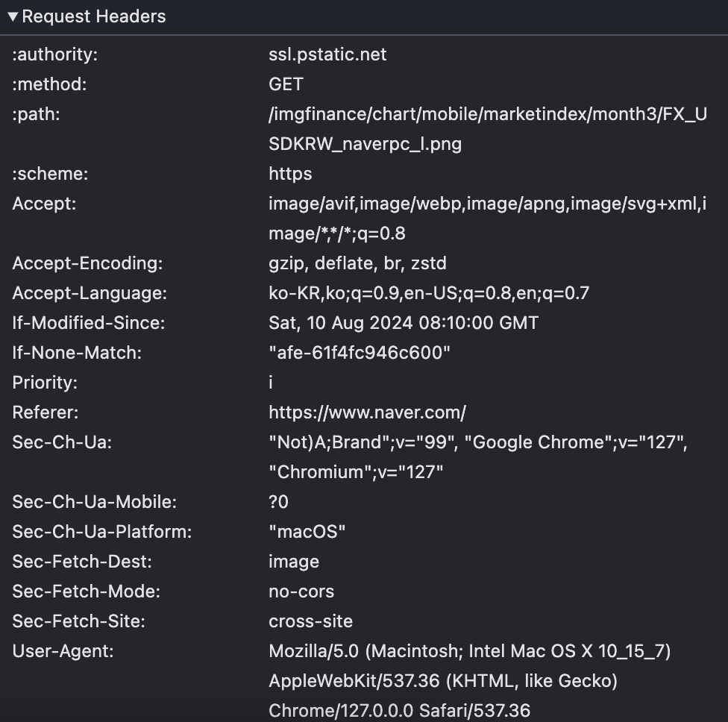Click the Accept header name

click(x=44, y=204)
